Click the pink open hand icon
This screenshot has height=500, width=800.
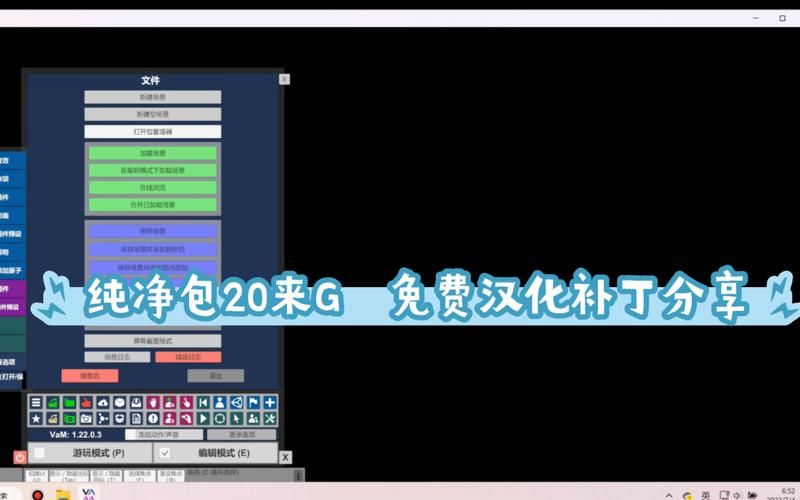[153, 403]
